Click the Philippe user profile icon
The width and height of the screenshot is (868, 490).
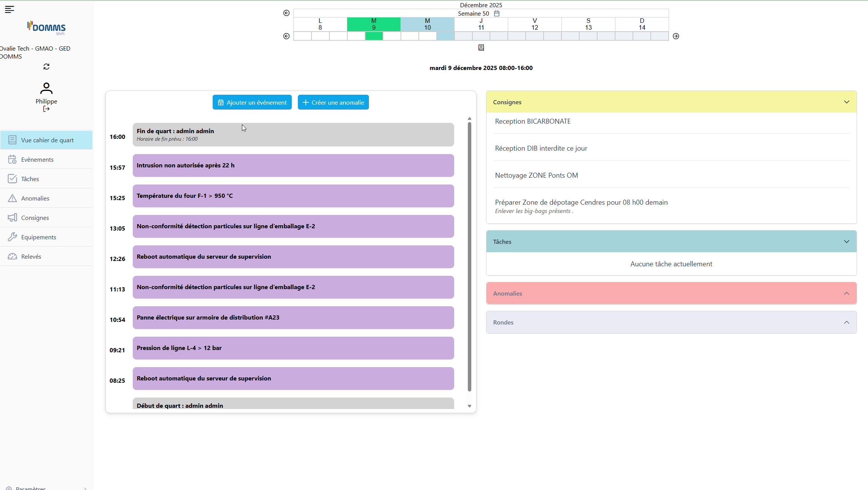(x=46, y=89)
